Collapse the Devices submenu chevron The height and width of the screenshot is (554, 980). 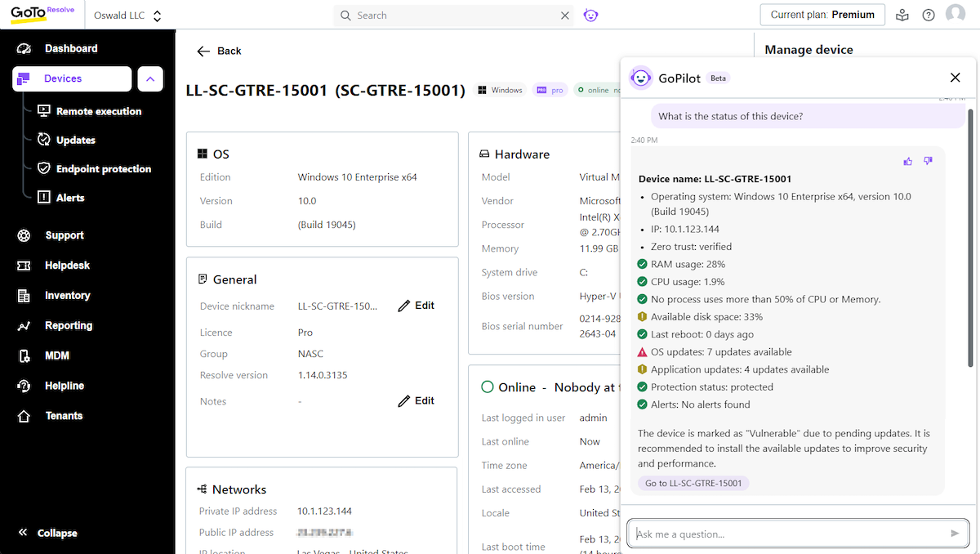tap(150, 78)
